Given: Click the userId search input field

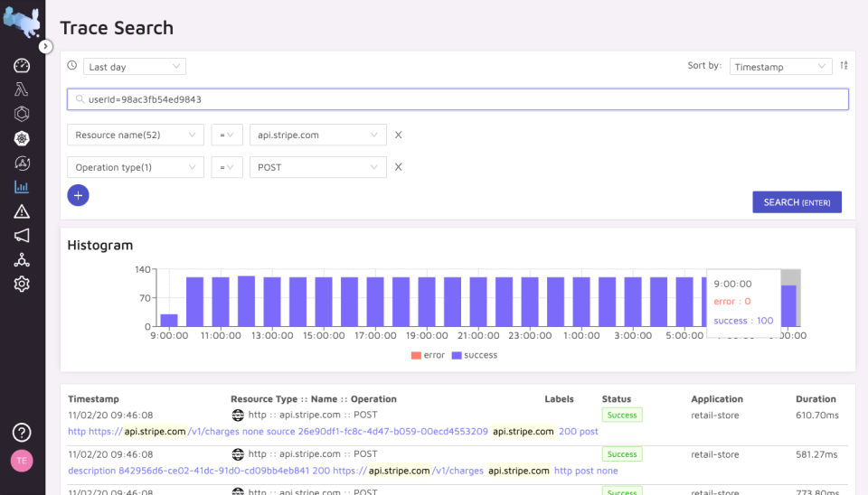Looking at the screenshot, I should pos(458,99).
